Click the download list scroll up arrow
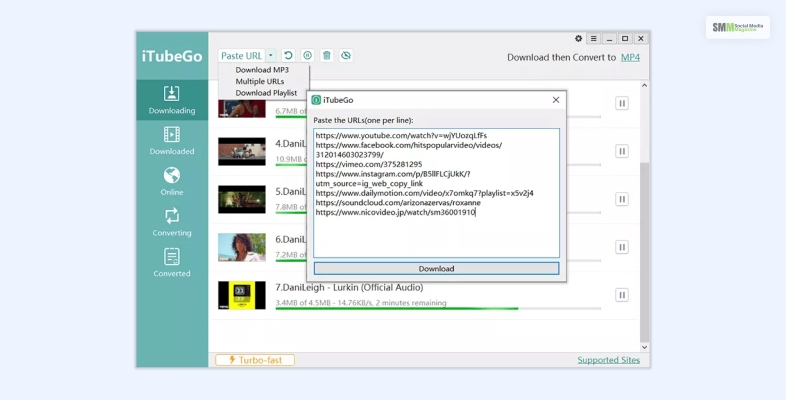786x400 pixels. (645, 85)
